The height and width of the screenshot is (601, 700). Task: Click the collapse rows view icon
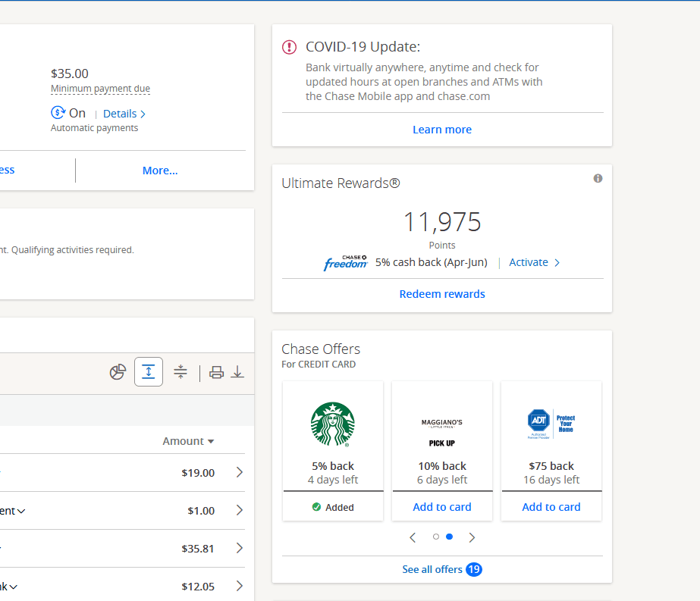pyautogui.click(x=180, y=371)
